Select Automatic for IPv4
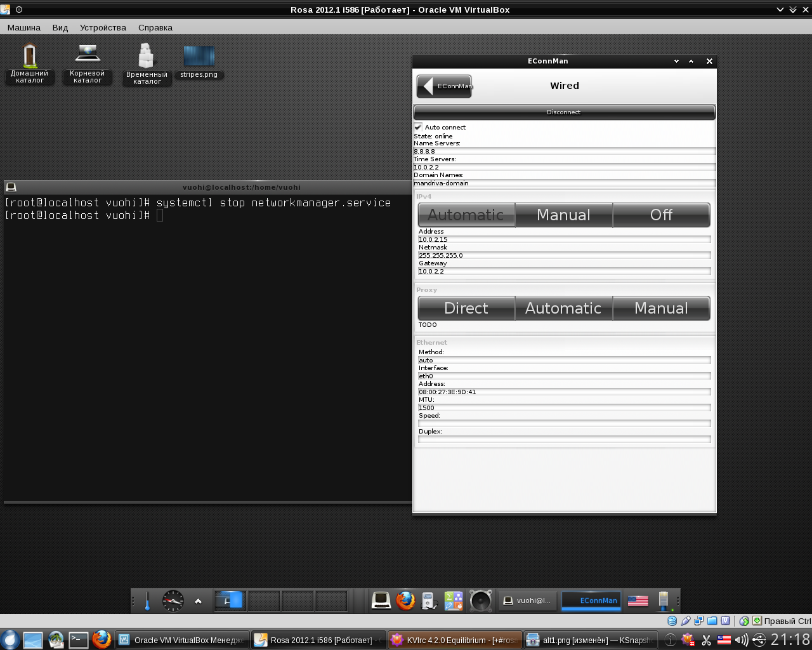The image size is (812, 650). pos(466,215)
